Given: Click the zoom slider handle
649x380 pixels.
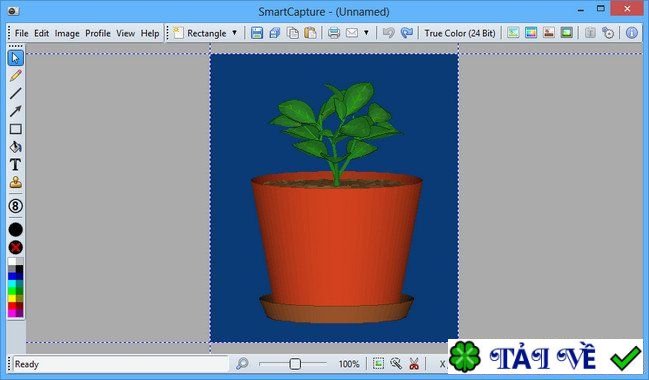Looking at the screenshot, I should click(x=295, y=364).
